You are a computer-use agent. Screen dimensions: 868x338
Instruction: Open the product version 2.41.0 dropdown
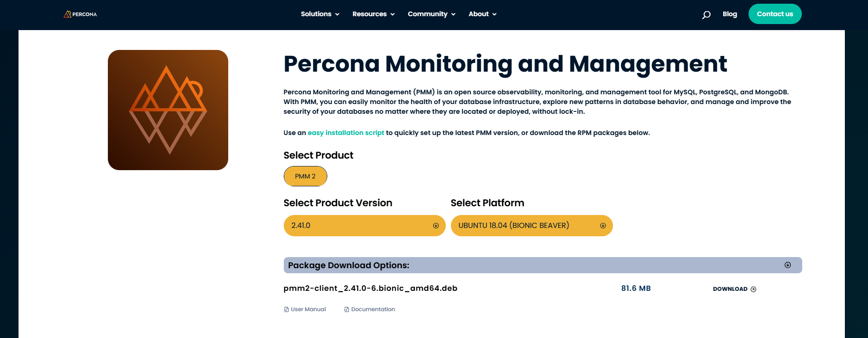[x=365, y=226]
